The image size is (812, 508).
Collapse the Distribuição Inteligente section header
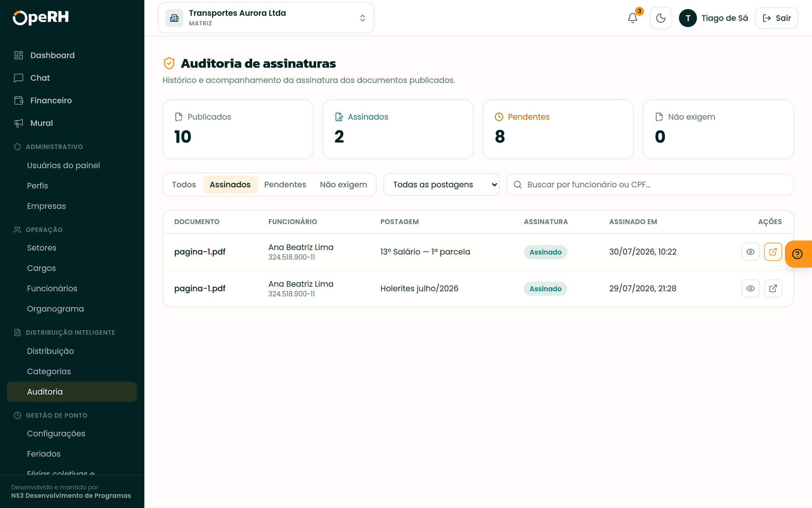click(x=70, y=333)
